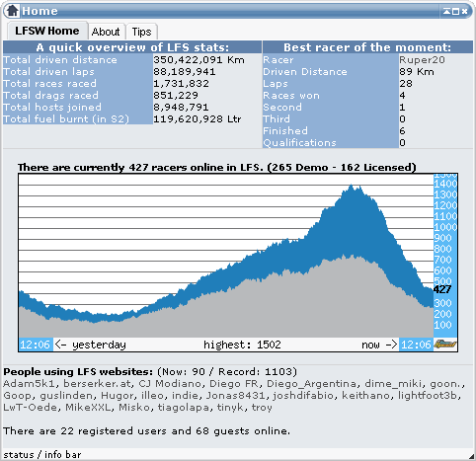Close the Home window
Viewport: 476px width, 461px height.
464,12
